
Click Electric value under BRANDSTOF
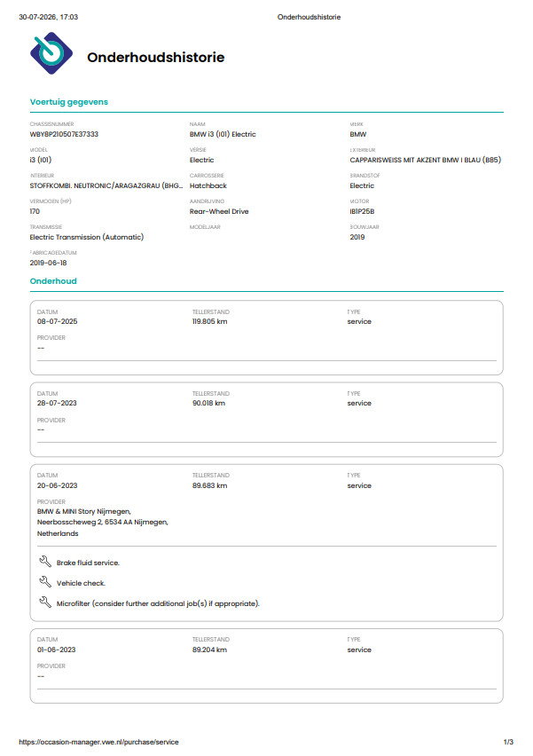(x=362, y=185)
